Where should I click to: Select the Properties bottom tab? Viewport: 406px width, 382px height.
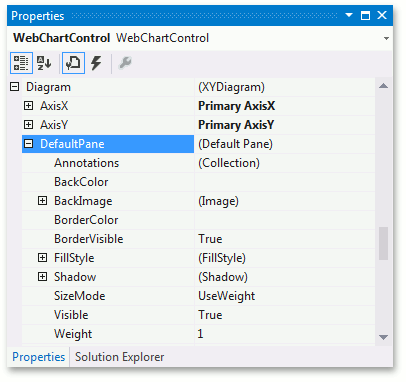coord(38,357)
